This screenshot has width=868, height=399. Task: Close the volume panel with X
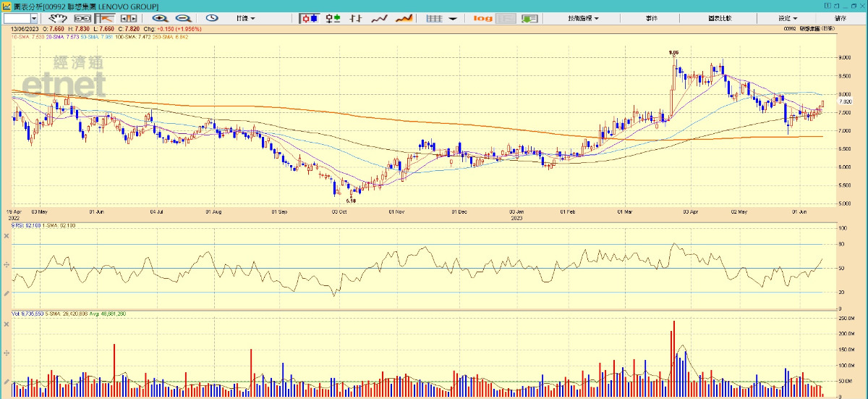[7, 323]
